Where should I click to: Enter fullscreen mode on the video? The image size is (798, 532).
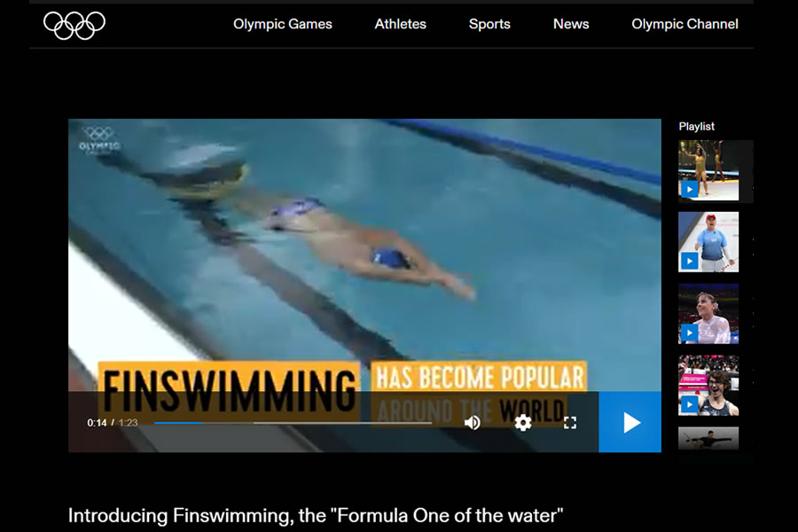tap(570, 423)
